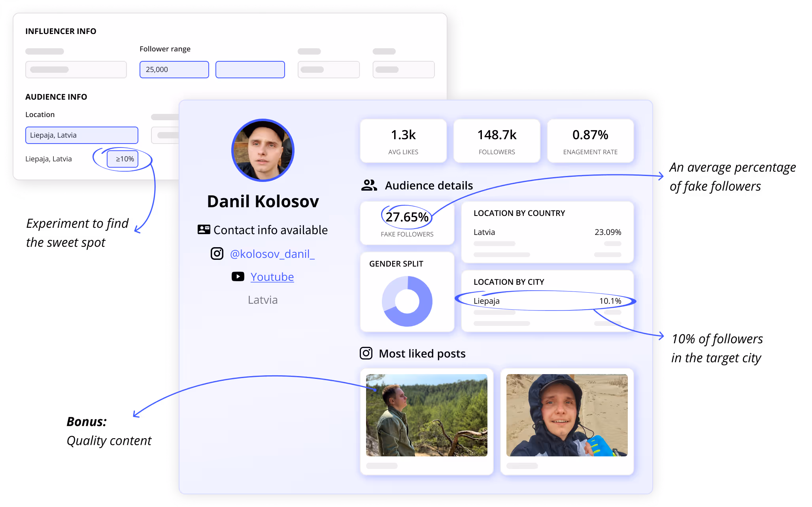This screenshot has height=507, width=812.
Task: Open the forest landscape most liked post
Action: (427, 415)
